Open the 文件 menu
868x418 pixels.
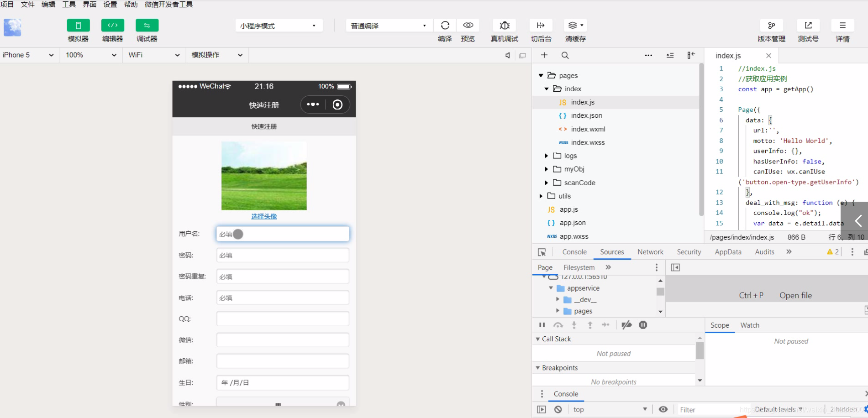pos(27,5)
